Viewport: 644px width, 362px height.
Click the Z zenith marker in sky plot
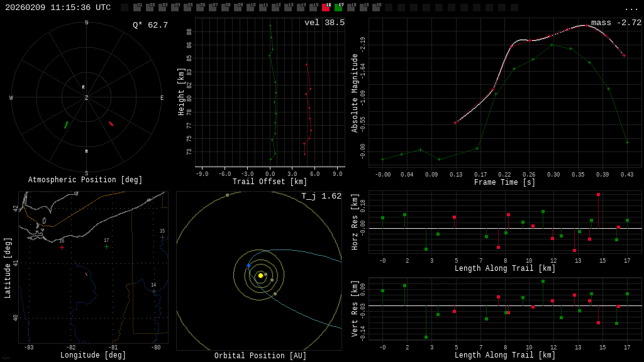coord(86,97)
